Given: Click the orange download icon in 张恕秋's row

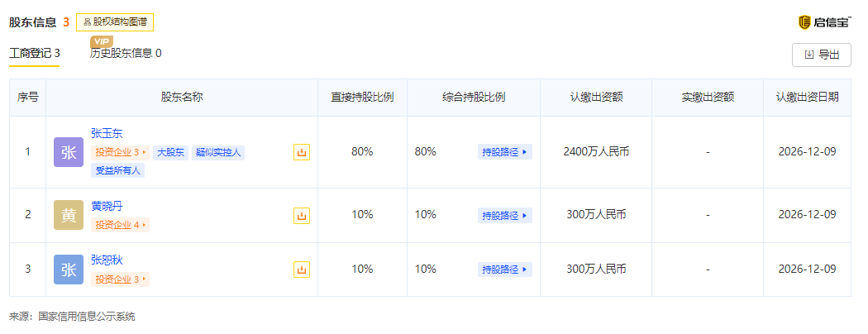Looking at the screenshot, I should coord(301,270).
